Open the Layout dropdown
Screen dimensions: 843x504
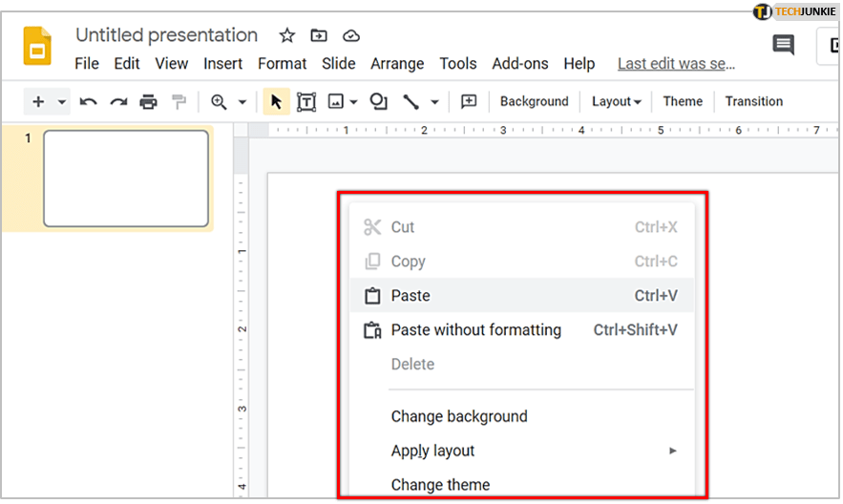click(616, 102)
